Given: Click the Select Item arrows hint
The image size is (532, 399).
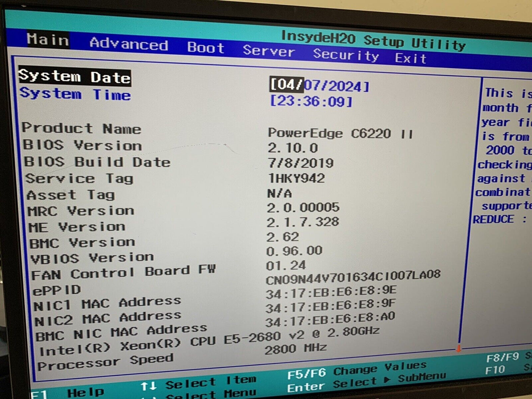Looking at the screenshot, I should tap(198, 382).
